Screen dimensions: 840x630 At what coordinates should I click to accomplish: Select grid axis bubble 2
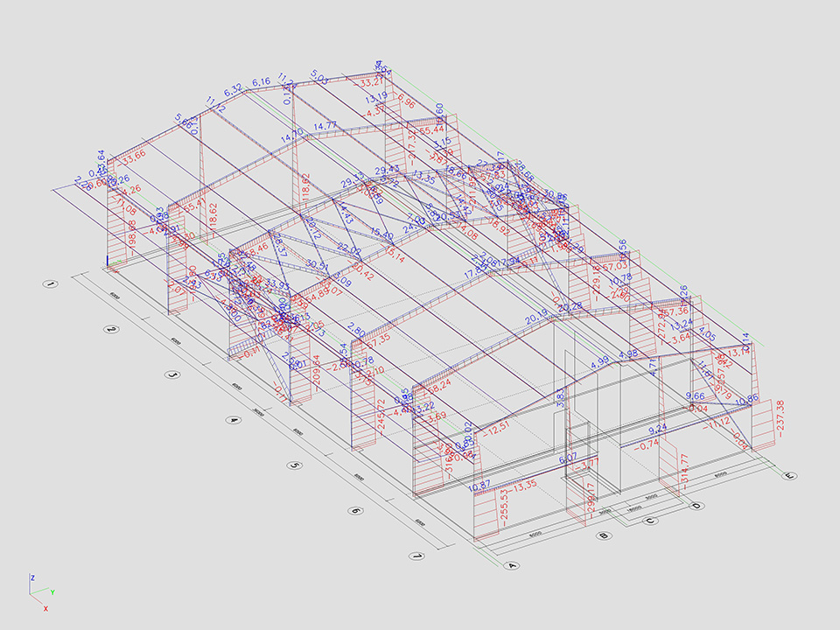pyautogui.click(x=111, y=330)
